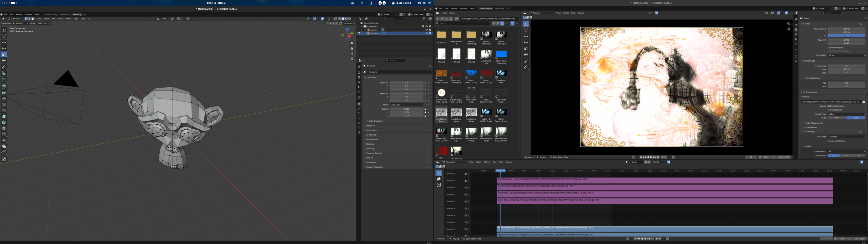Image resolution: width=868 pixels, height=244 pixels.
Task: Toggle visibility eye of the Camera in the outliner
Action: tap(427, 30)
